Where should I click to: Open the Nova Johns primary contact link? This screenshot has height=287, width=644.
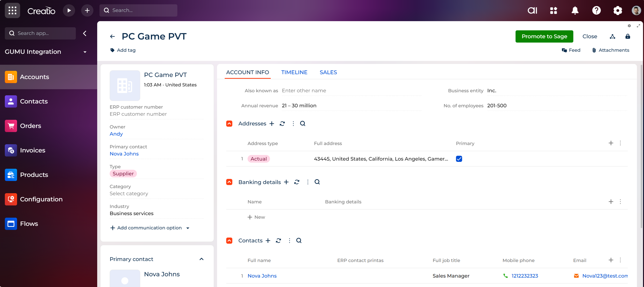(x=124, y=154)
